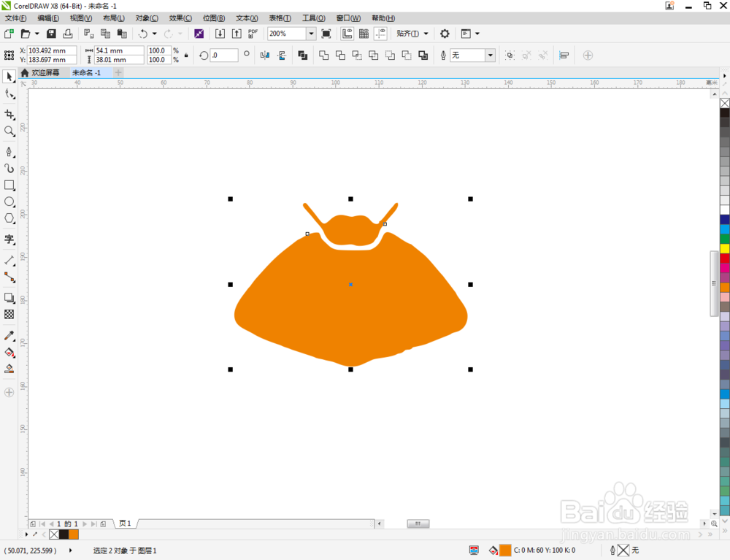Click the rotation angle field

click(224, 55)
